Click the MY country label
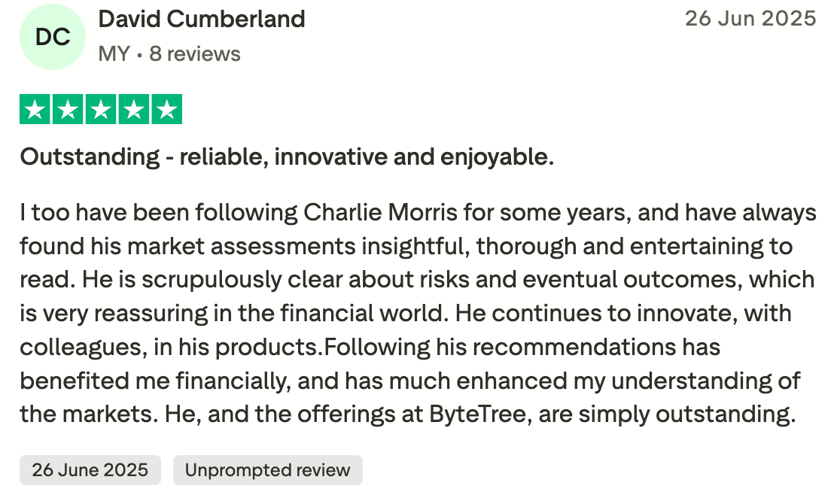The image size is (837, 504). pyautogui.click(x=114, y=54)
